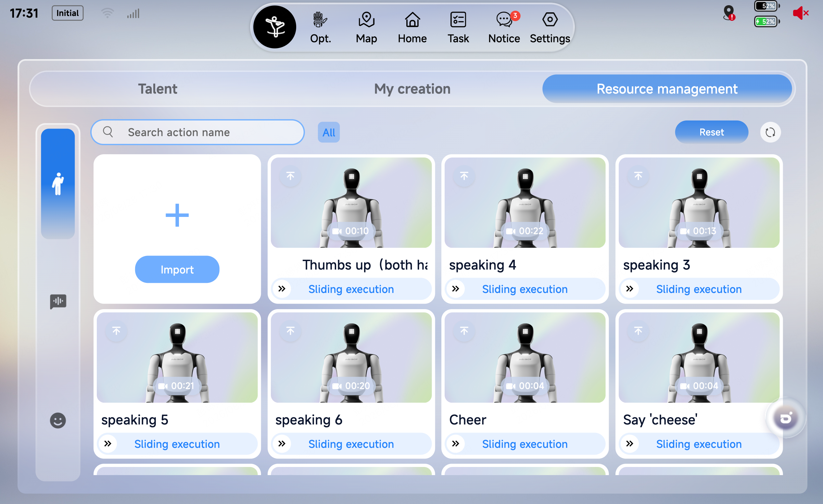Run Sliding execution for Cheer

525,444
